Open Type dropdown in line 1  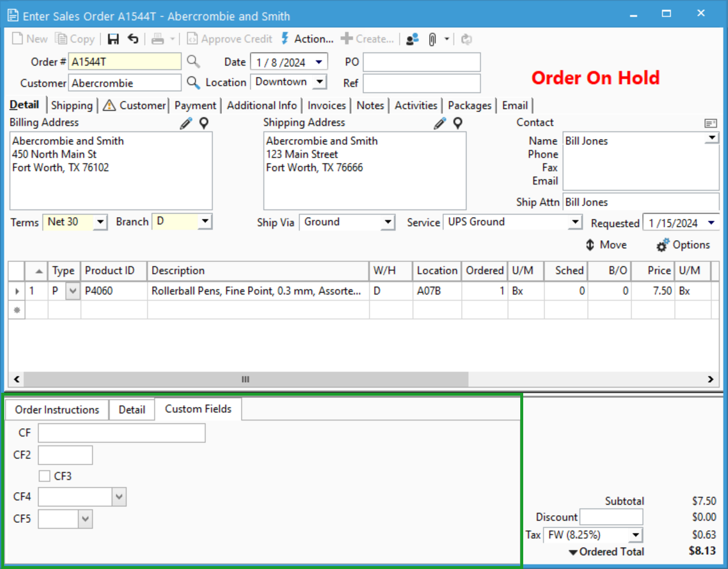pos(73,291)
